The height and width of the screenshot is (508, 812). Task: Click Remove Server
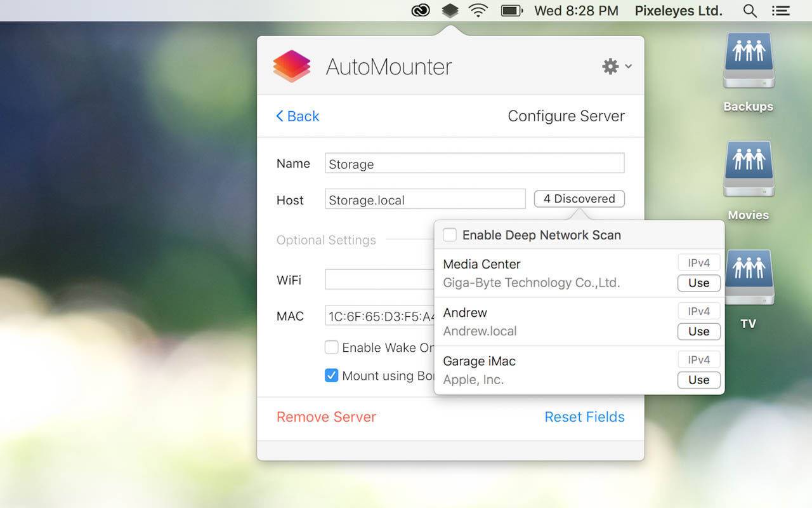[326, 417]
